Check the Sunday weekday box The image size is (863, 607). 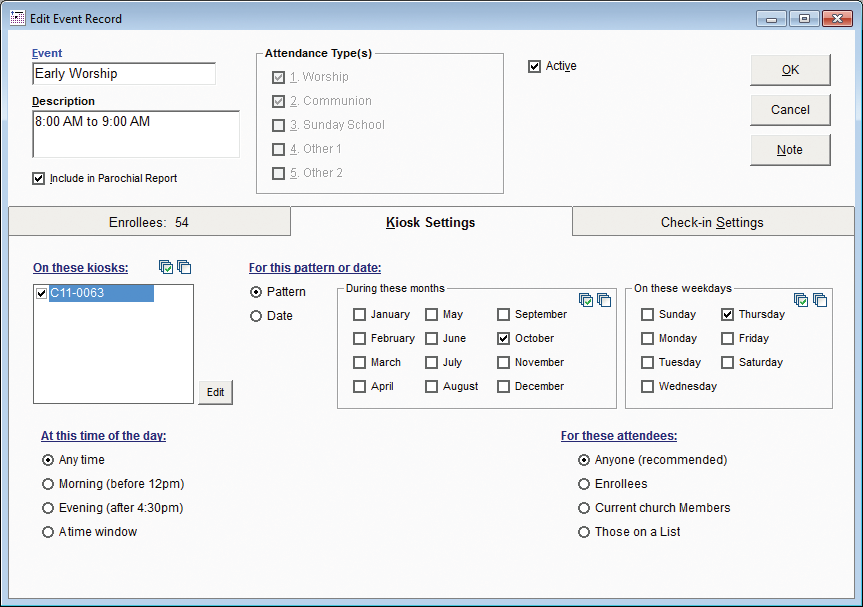648,315
